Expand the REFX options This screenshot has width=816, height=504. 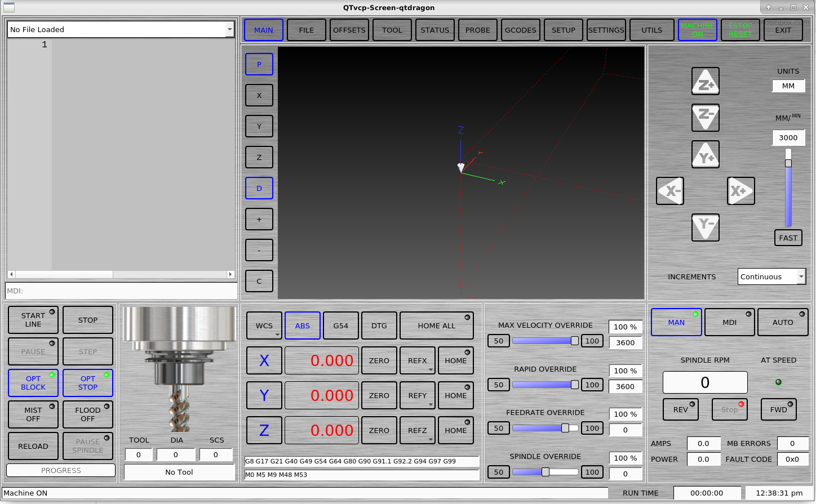tap(431, 369)
